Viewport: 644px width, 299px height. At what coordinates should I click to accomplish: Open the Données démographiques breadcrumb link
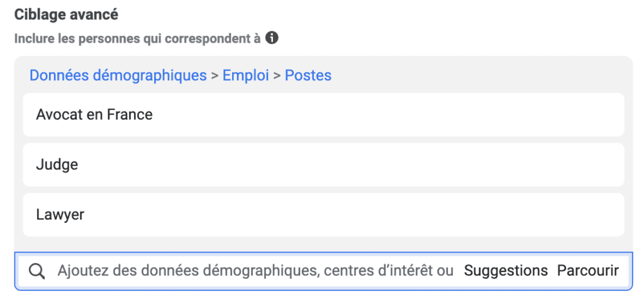(118, 76)
